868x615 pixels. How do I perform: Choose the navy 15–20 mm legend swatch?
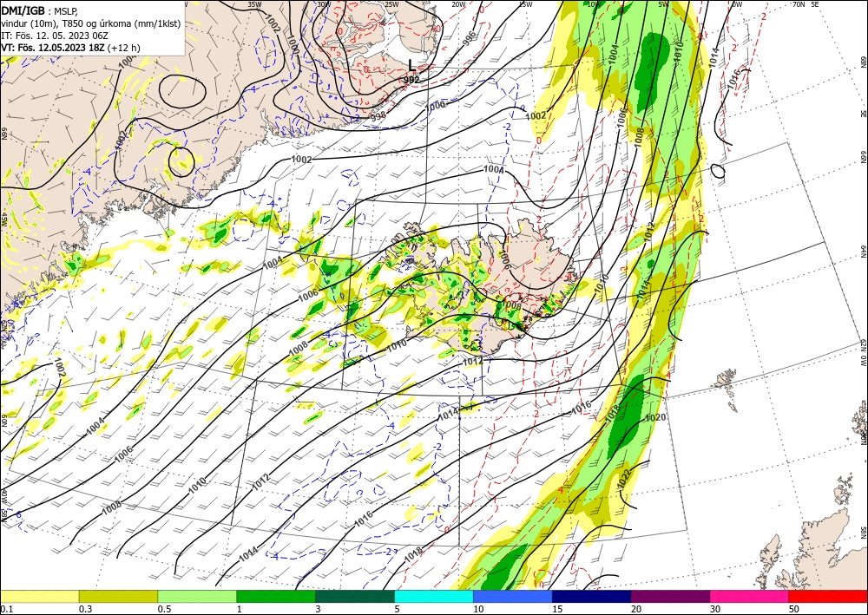coord(592,596)
